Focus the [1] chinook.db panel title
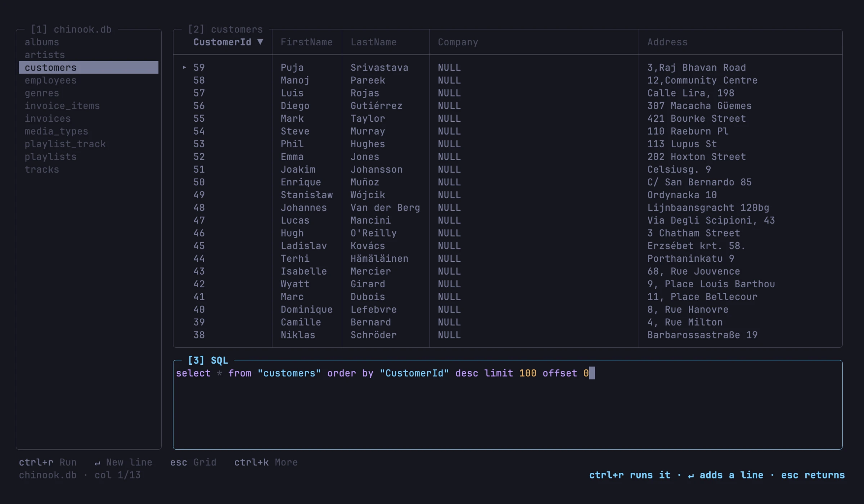The height and width of the screenshot is (504, 864). pyautogui.click(x=71, y=29)
